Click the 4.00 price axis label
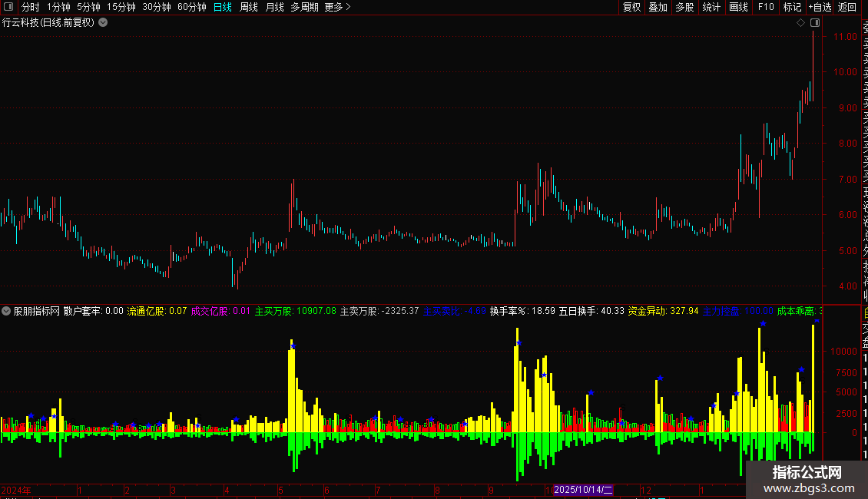The width and height of the screenshot is (868, 499). (x=847, y=286)
